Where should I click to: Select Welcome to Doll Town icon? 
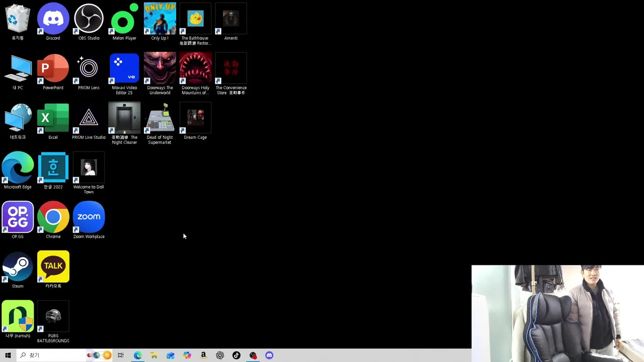(89, 173)
